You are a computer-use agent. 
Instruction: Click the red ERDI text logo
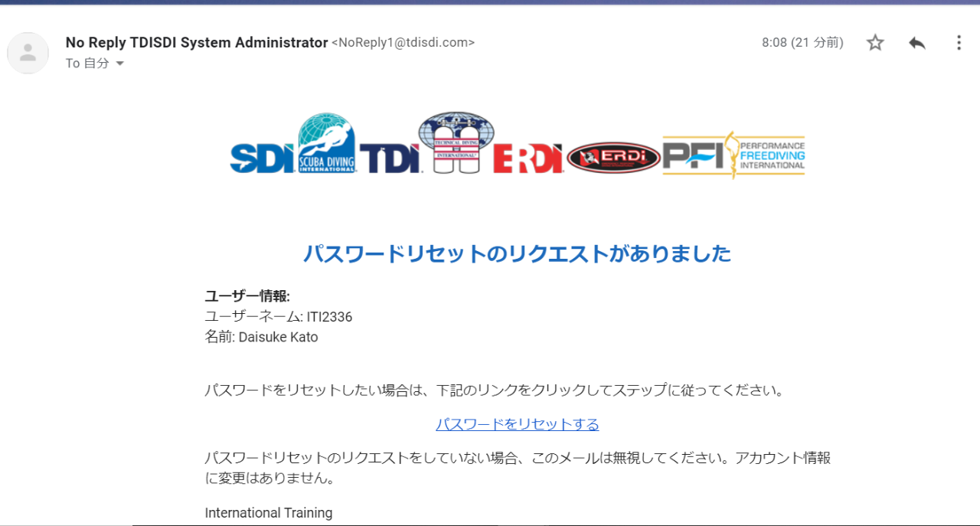(528, 158)
